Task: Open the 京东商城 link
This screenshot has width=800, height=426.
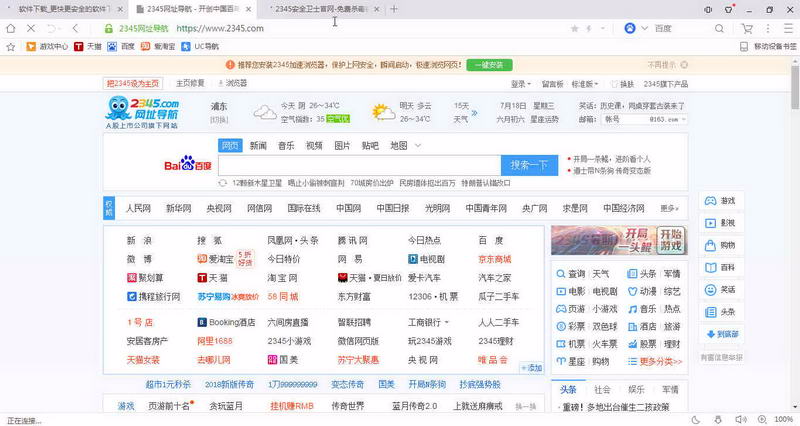Action: click(x=494, y=259)
